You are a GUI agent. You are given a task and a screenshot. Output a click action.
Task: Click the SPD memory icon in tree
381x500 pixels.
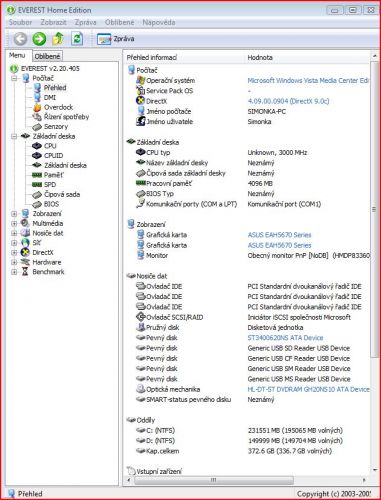37,185
